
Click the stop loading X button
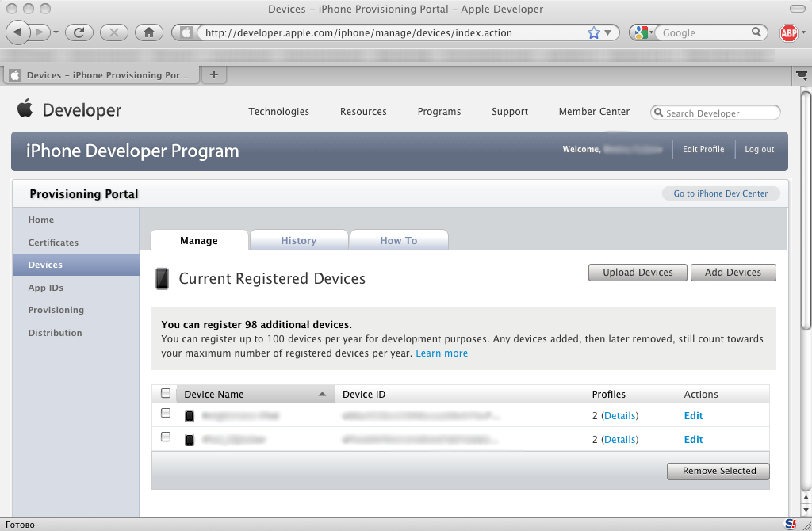click(114, 32)
